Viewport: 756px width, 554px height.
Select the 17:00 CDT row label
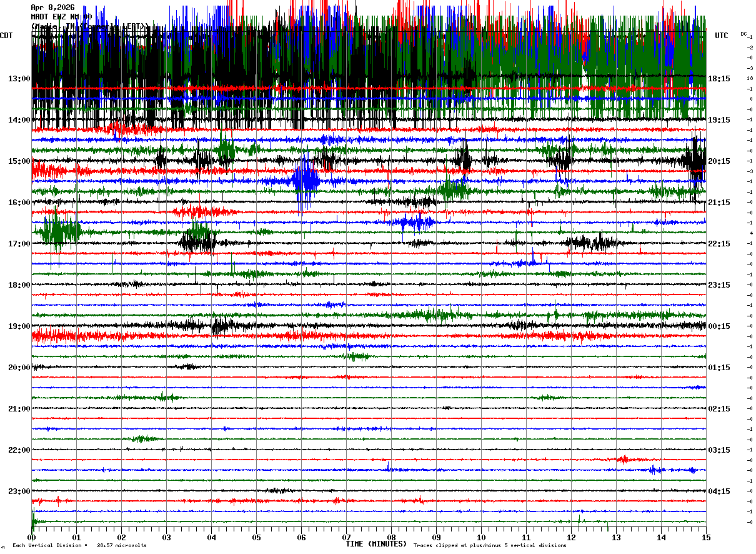[x=19, y=244]
